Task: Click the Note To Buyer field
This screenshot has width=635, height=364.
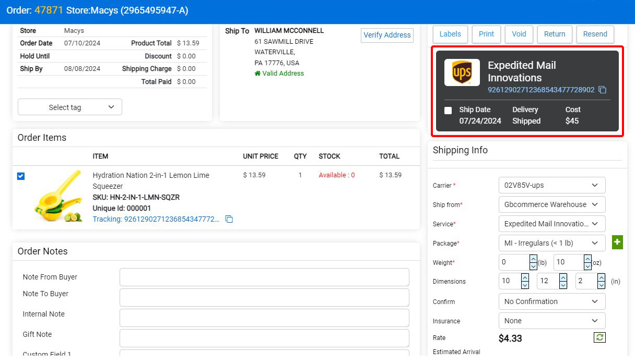Action: [x=264, y=297]
